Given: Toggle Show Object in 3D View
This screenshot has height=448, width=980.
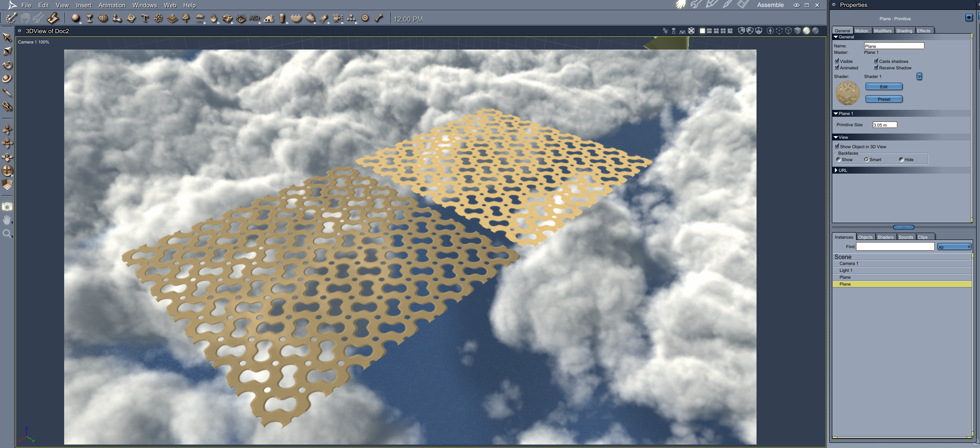Looking at the screenshot, I should click(x=837, y=146).
